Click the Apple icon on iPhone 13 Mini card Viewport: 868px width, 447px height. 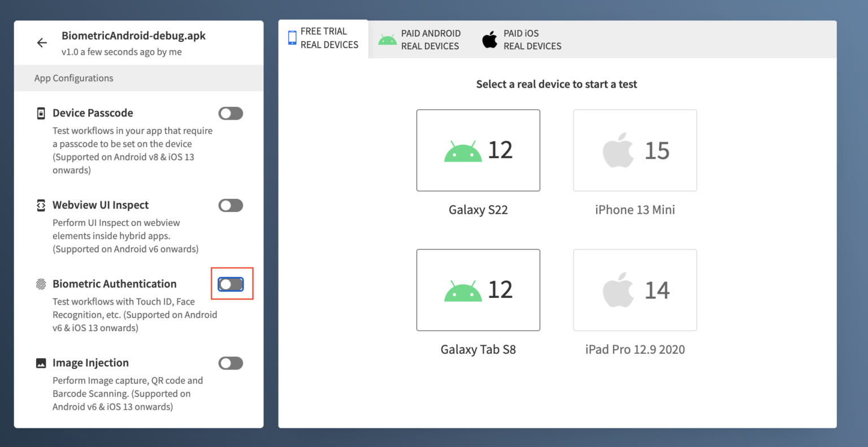[618, 150]
